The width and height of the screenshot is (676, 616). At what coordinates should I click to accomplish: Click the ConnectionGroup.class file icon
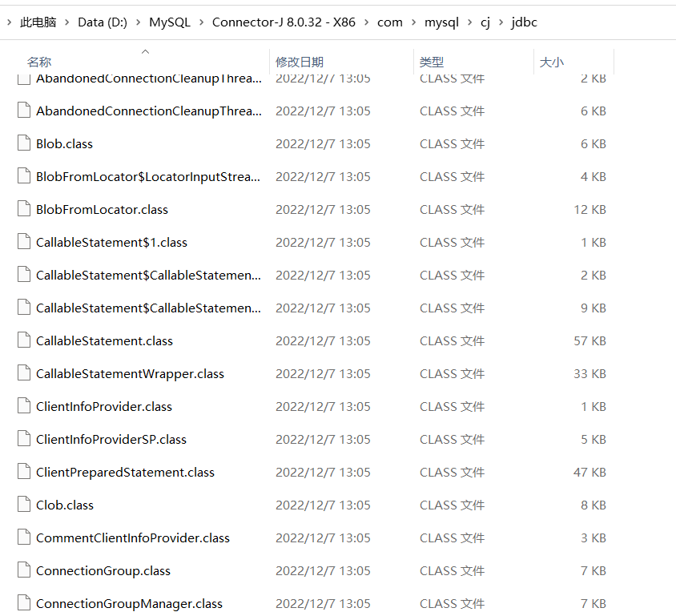tap(24, 570)
